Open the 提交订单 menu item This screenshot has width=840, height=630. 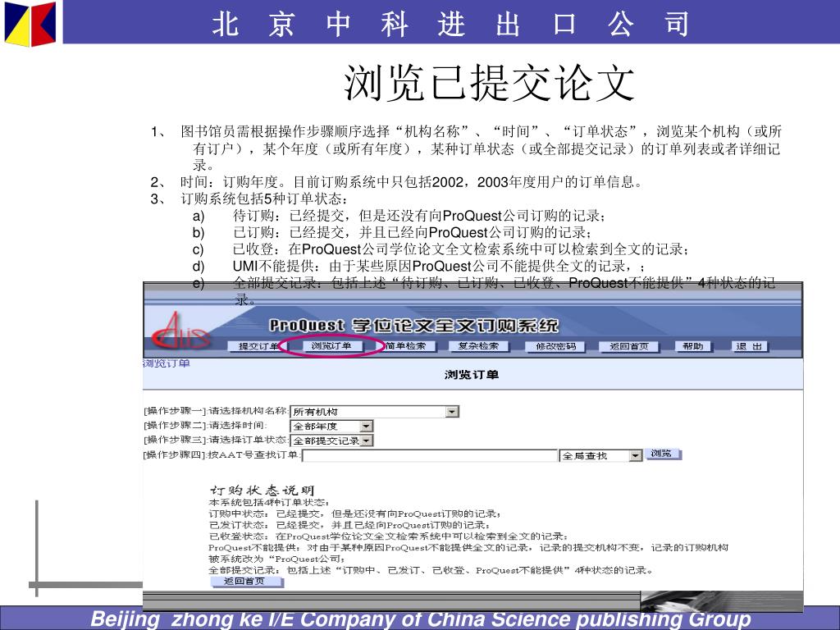(257, 347)
